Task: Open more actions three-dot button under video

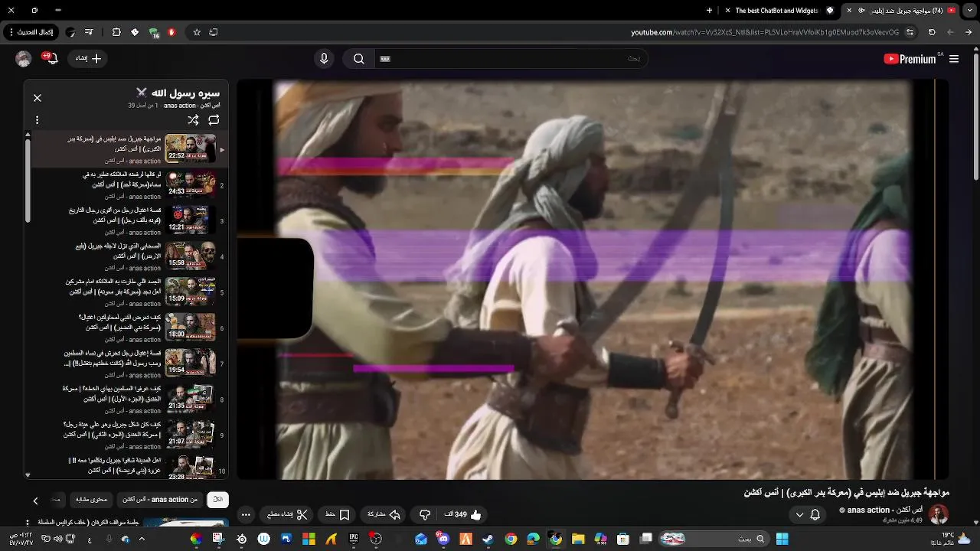Action: click(x=246, y=515)
